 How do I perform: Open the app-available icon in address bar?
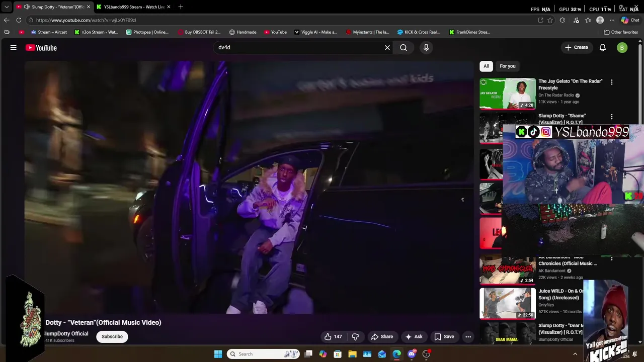(x=540, y=20)
